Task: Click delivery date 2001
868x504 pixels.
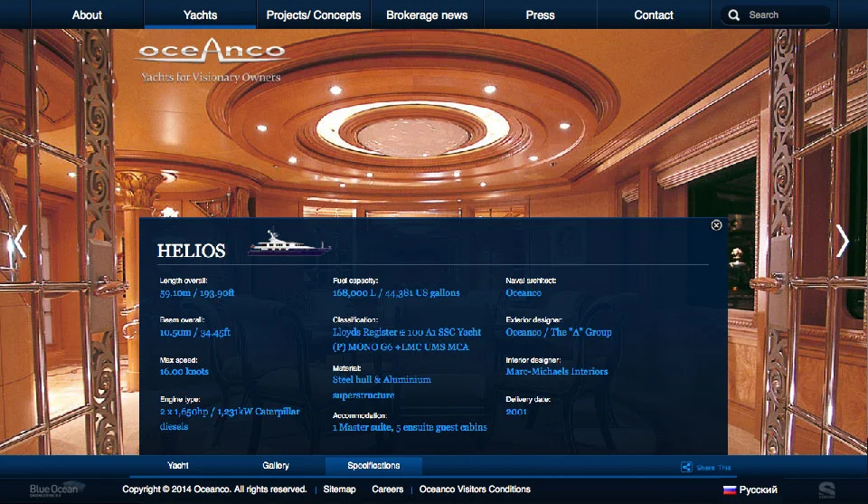Action: pos(516,412)
